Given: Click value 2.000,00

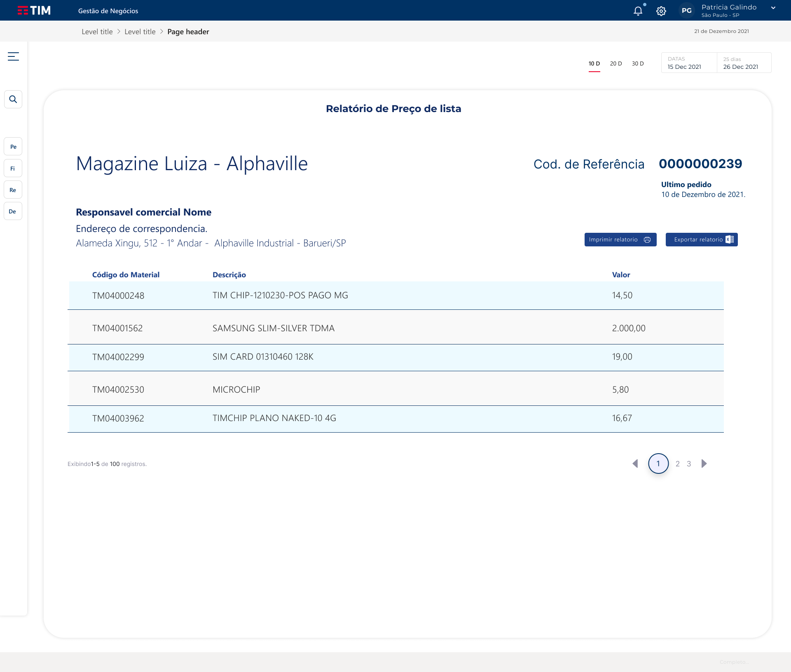Looking at the screenshot, I should click(629, 328).
